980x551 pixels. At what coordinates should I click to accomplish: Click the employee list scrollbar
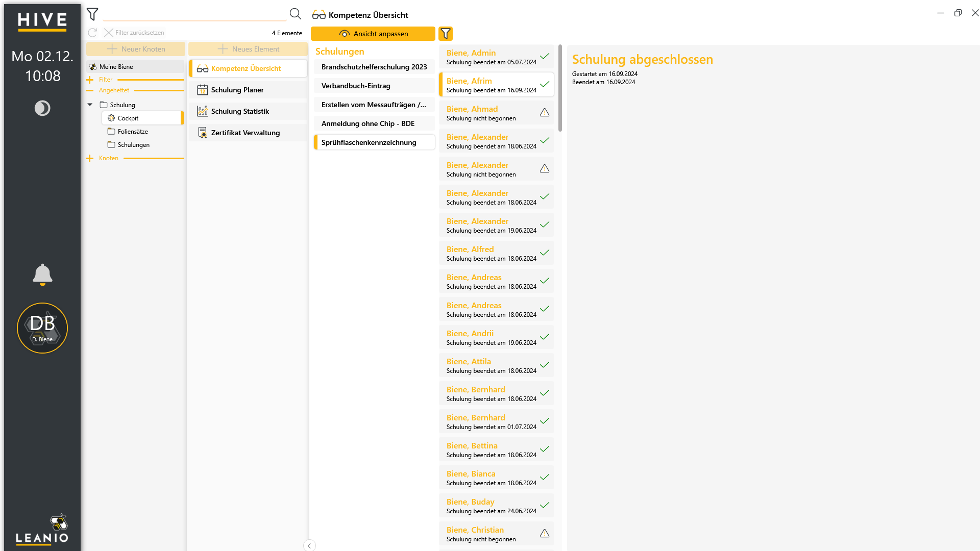point(560,88)
